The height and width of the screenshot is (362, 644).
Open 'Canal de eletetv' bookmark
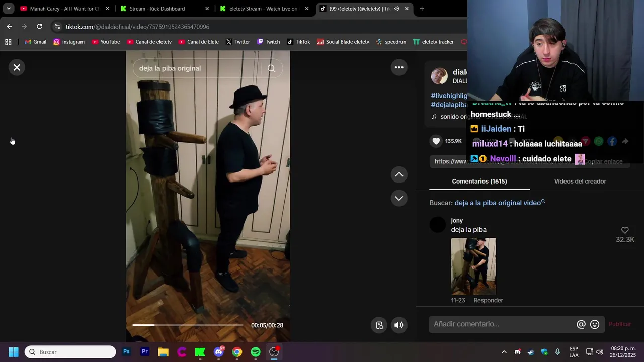click(x=149, y=42)
